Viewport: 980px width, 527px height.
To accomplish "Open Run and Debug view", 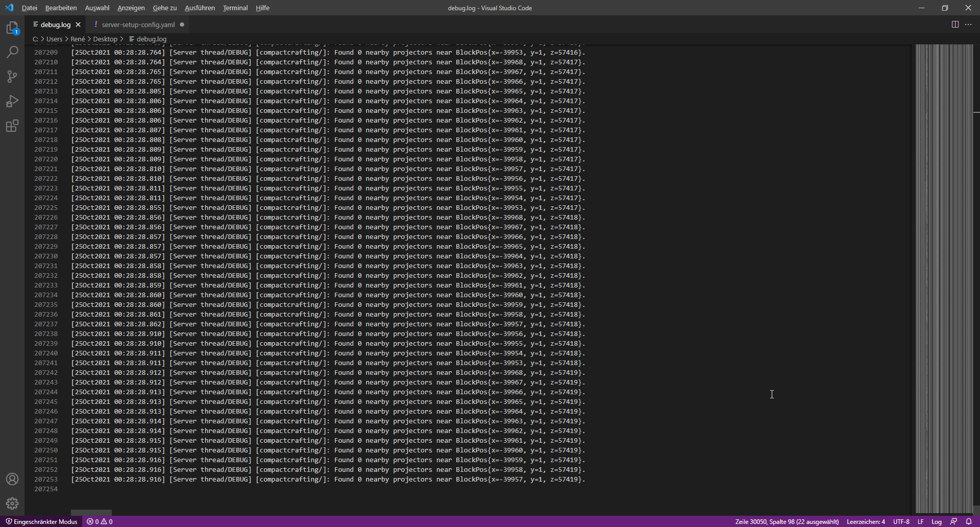I will pyautogui.click(x=12, y=101).
